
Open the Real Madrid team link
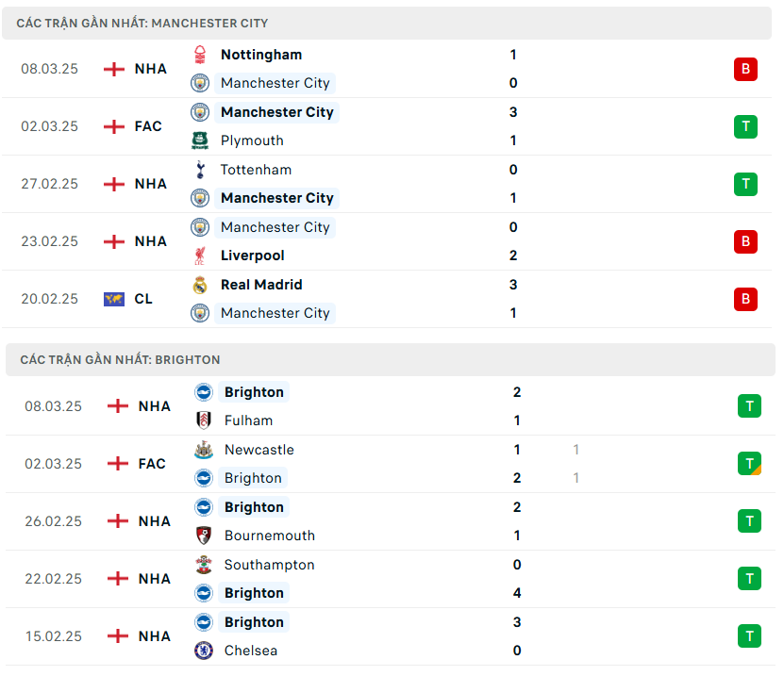tap(261, 285)
